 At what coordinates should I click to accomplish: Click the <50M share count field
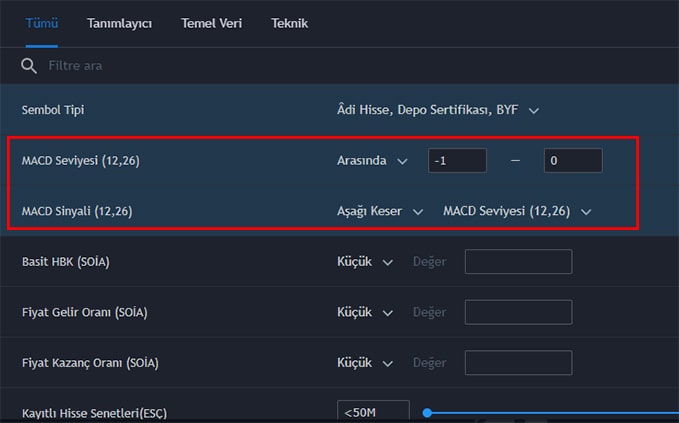point(373,412)
